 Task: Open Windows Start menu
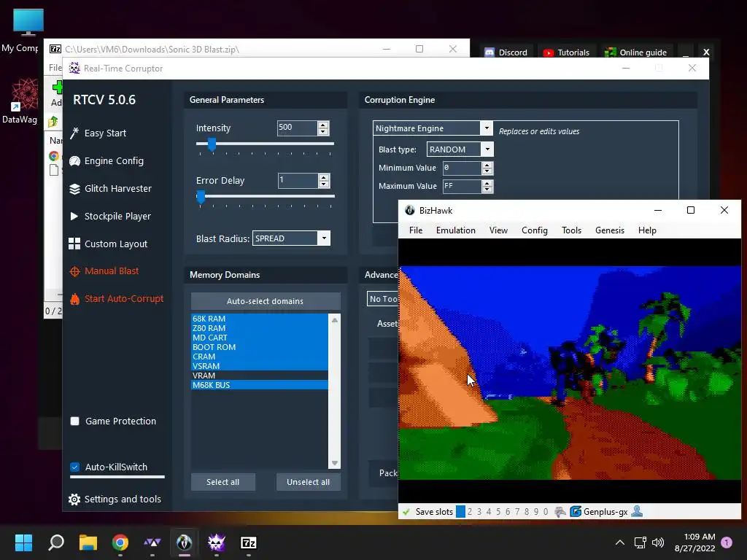(23, 542)
